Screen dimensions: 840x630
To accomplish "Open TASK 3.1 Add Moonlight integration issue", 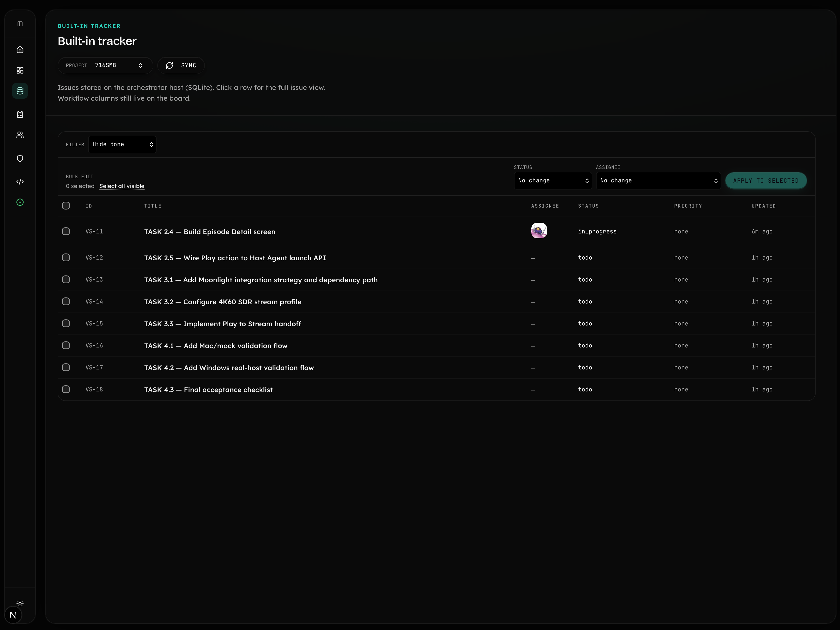I will coord(261,280).
